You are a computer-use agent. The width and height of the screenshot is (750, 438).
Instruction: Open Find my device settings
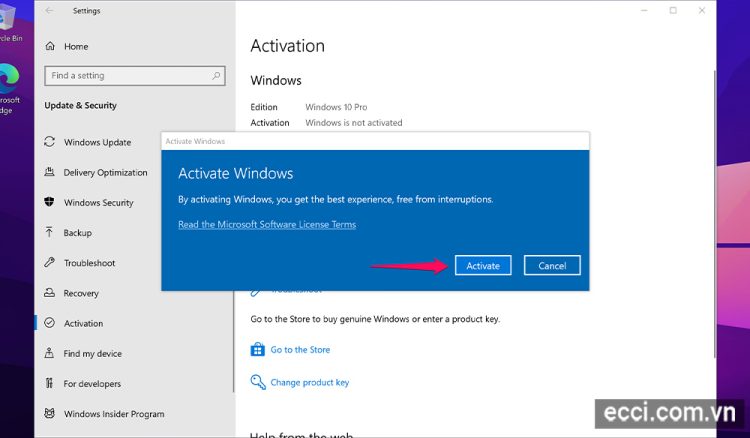93,353
